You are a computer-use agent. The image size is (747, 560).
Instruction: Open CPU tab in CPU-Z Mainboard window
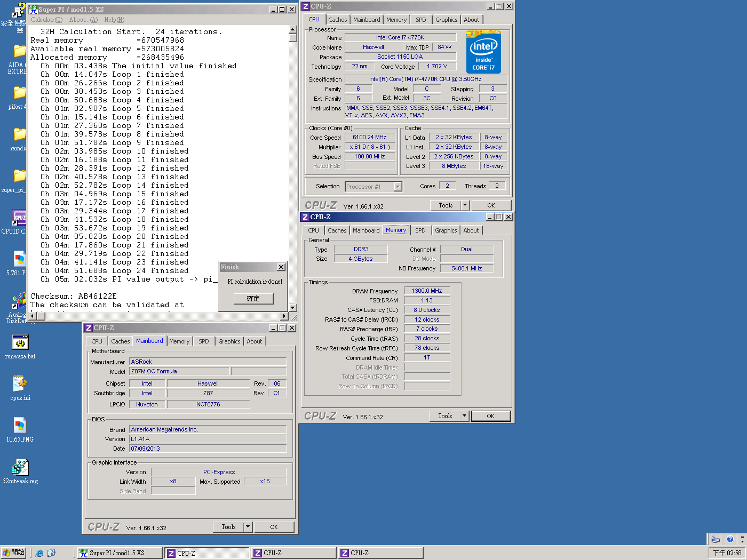(x=97, y=341)
